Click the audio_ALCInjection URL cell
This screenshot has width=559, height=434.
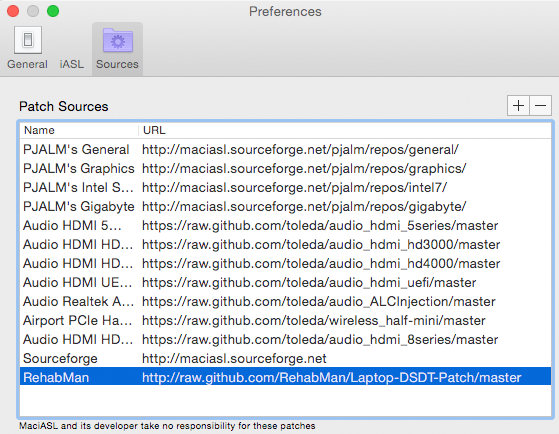319,302
